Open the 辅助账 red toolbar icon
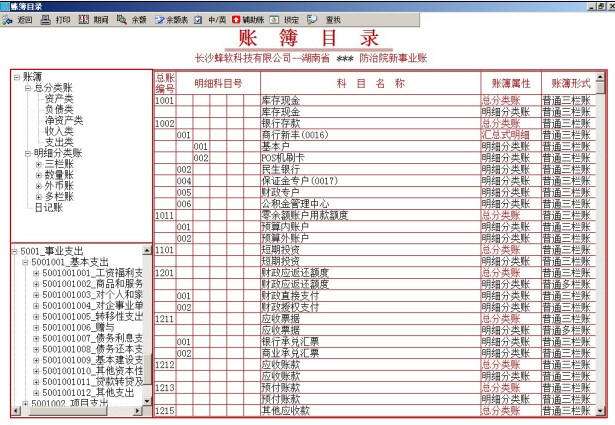The height and width of the screenshot is (425, 615). click(236, 20)
